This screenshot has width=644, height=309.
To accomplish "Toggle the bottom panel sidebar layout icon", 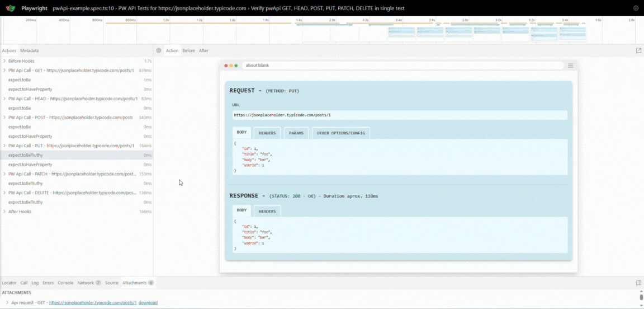I will pyautogui.click(x=638, y=283).
